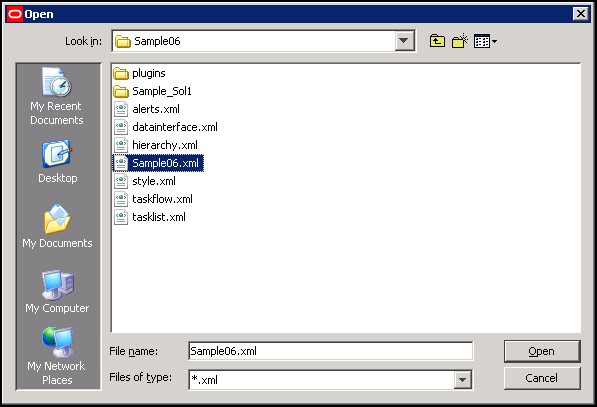The width and height of the screenshot is (597, 407).
Task: Select the Sample_Sol1 folder name
Action: 162,91
